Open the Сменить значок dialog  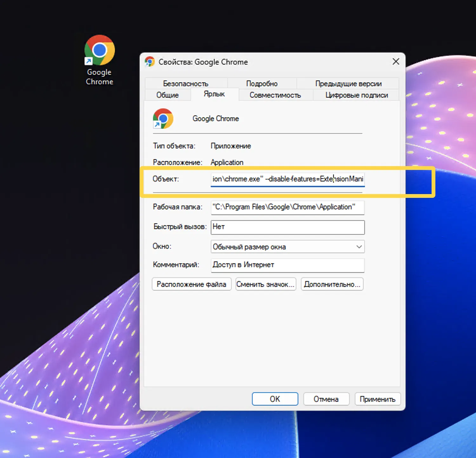tap(266, 284)
